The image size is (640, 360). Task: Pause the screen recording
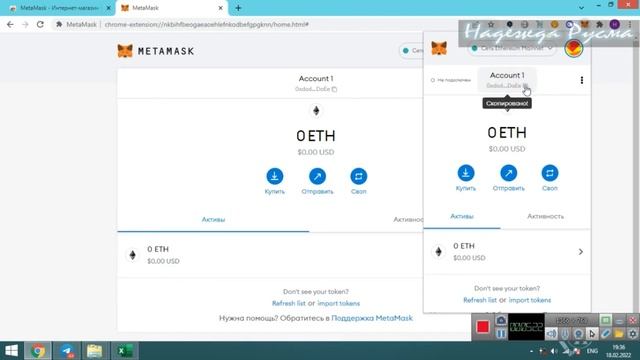coord(501,334)
